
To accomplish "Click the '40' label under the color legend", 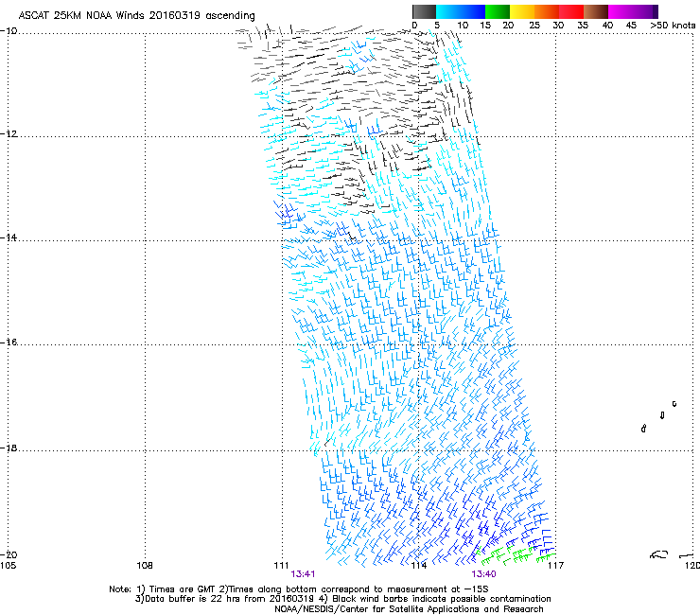I will click(x=607, y=26).
